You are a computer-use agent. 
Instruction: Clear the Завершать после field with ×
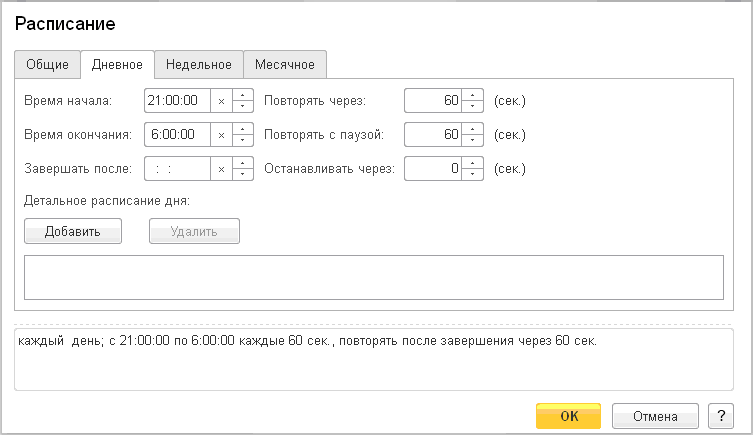click(x=221, y=169)
